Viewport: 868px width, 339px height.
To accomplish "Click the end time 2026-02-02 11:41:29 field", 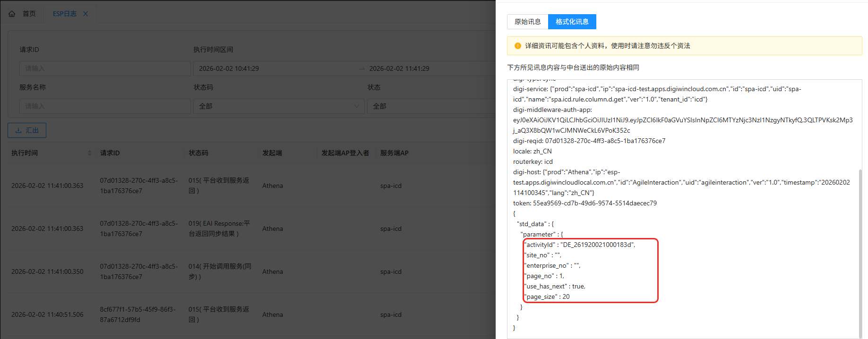I will 425,68.
